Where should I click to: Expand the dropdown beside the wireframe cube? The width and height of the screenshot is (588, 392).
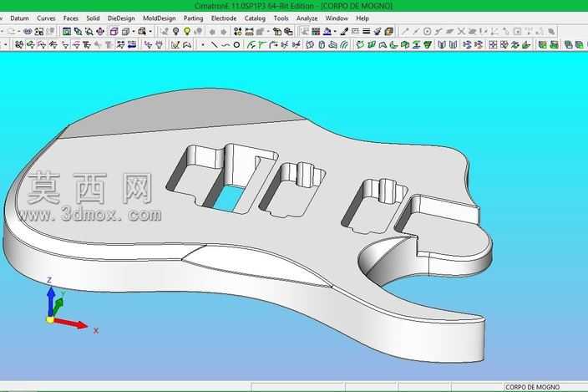click(133, 32)
